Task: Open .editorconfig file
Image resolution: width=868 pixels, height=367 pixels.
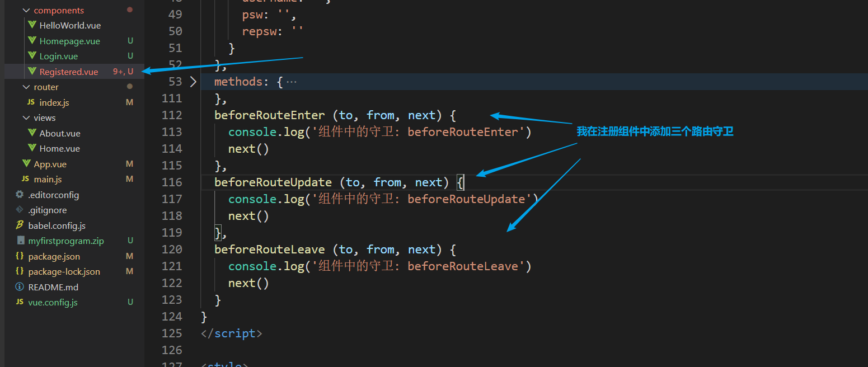Action: 53,195
